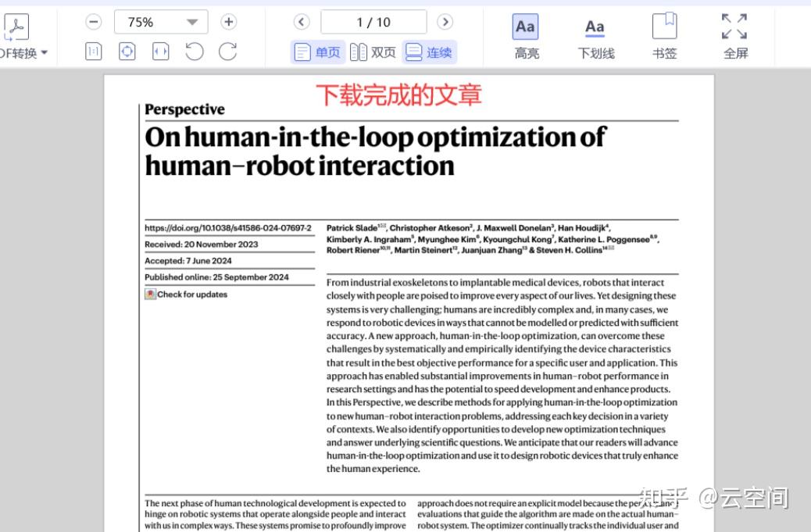Viewport: 811px width, 532px height.
Task: Enter 全屏 fullscreen mode
Action: [735, 37]
